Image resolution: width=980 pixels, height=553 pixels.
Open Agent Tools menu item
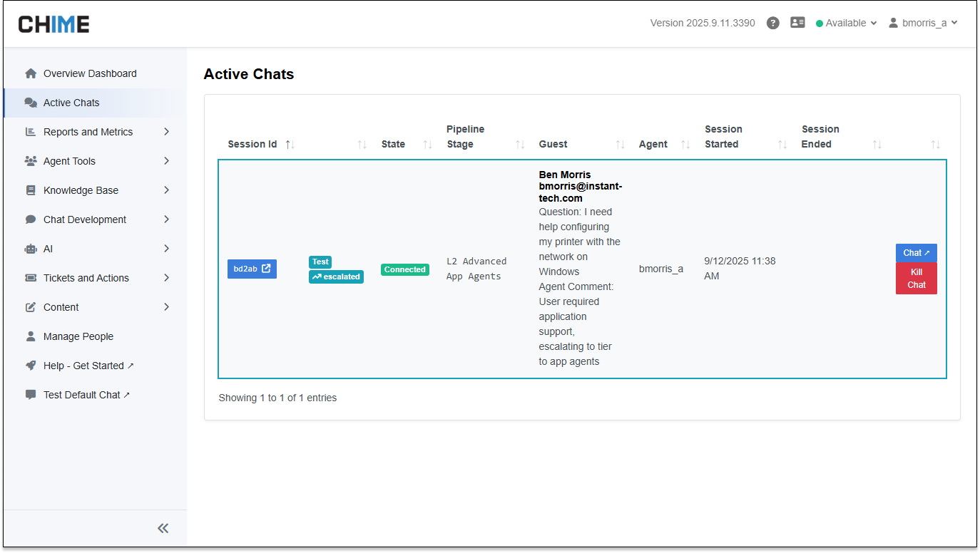96,161
